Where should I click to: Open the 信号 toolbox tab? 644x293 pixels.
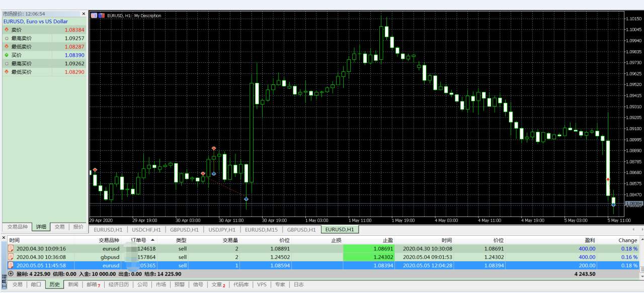(x=198, y=284)
